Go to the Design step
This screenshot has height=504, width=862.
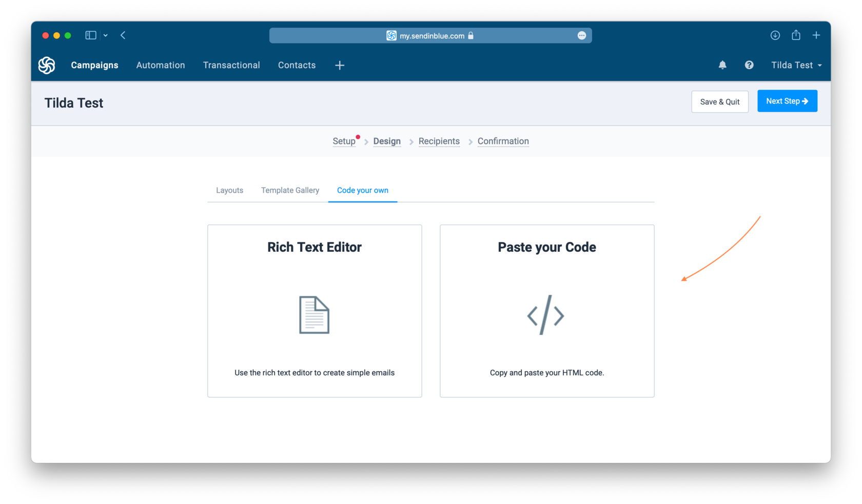click(387, 141)
